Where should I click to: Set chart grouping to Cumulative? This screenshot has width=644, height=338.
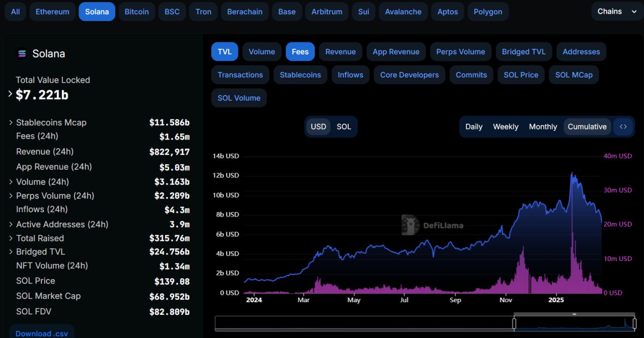(587, 127)
